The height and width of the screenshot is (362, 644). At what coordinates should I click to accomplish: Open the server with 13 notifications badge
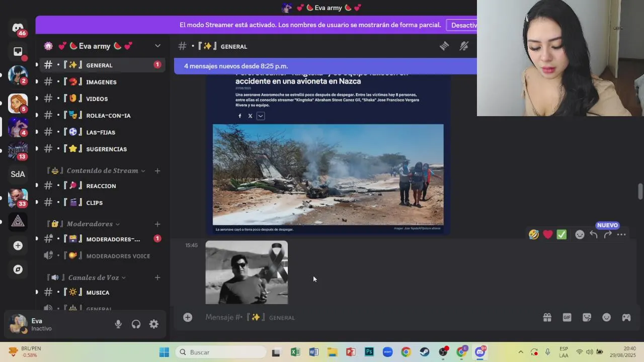(x=18, y=150)
